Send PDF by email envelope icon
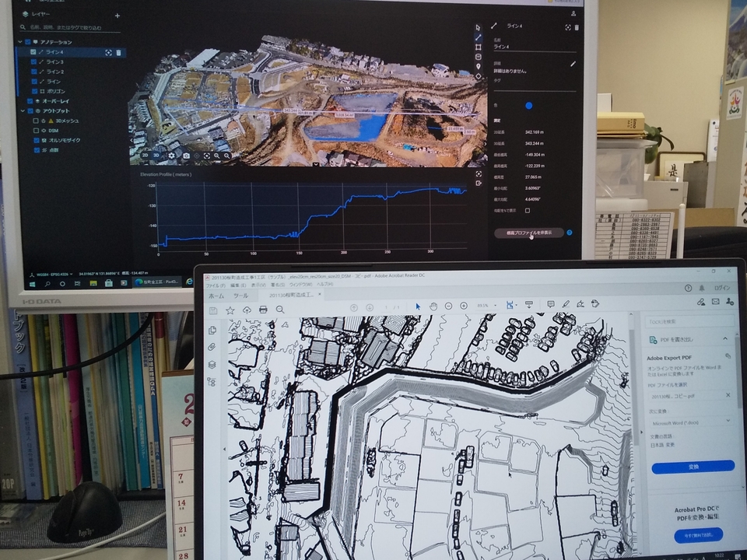 [716, 302]
